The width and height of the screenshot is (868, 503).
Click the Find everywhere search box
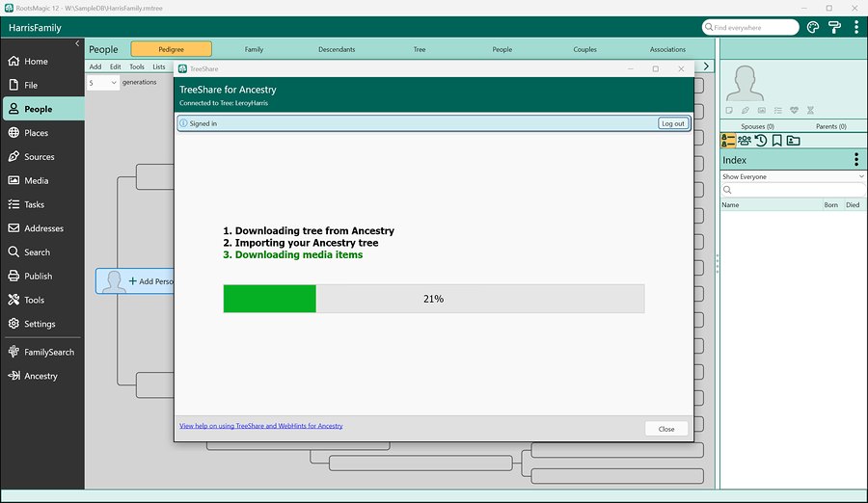click(x=750, y=27)
